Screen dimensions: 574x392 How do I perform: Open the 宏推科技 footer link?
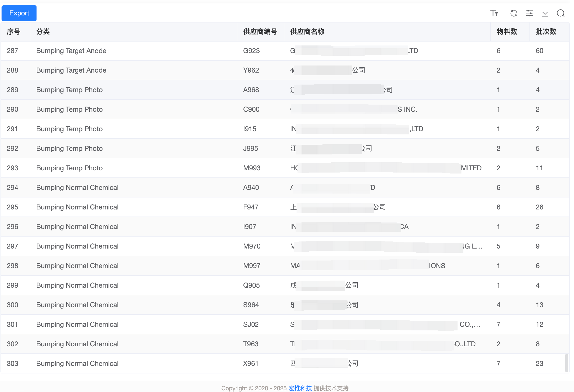pos(300,388)
